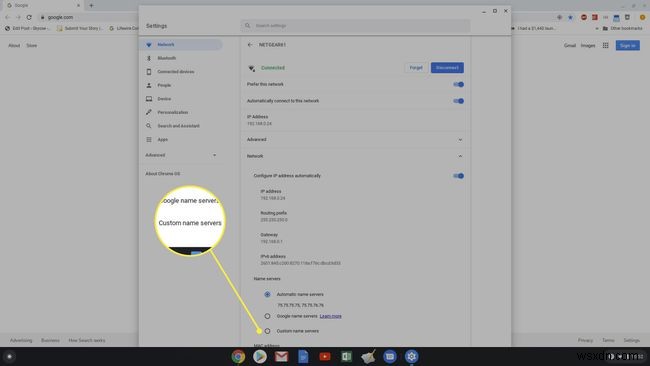
Task: Toggle Automatically connect to this network
Action: pos(458,101)
